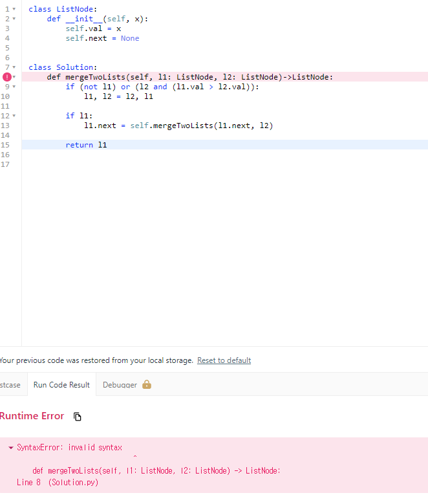428x504 pixels.
Task: Copy the Runtime Error message icon
Action: (x=77, y=417)
